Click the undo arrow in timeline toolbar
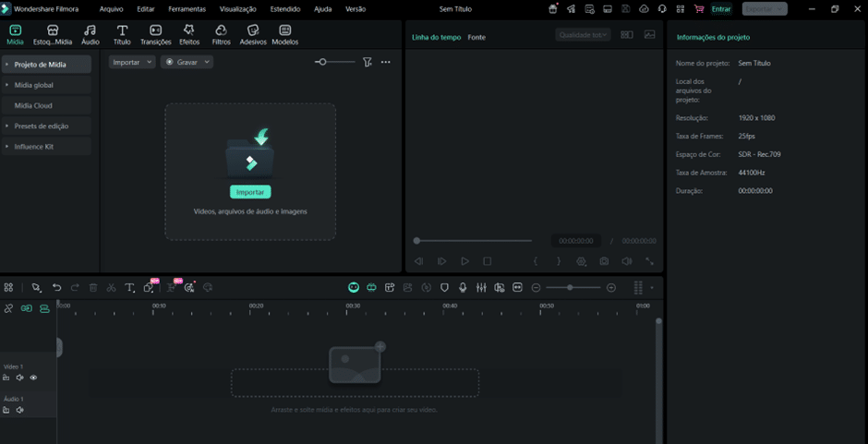Screen dimensions: 868x444 click(x=56, y=288)
